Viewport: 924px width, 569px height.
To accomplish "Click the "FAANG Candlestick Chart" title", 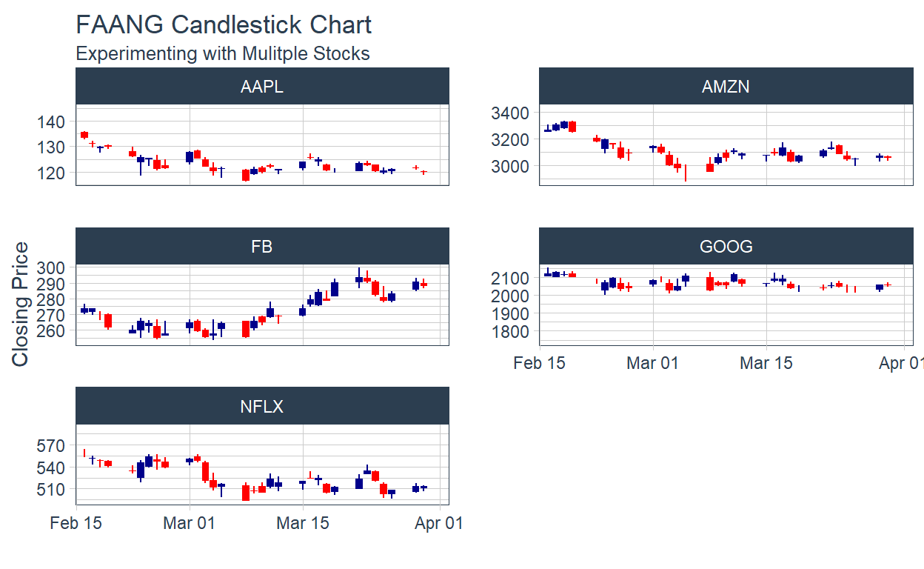I will (x=224, y=25).
